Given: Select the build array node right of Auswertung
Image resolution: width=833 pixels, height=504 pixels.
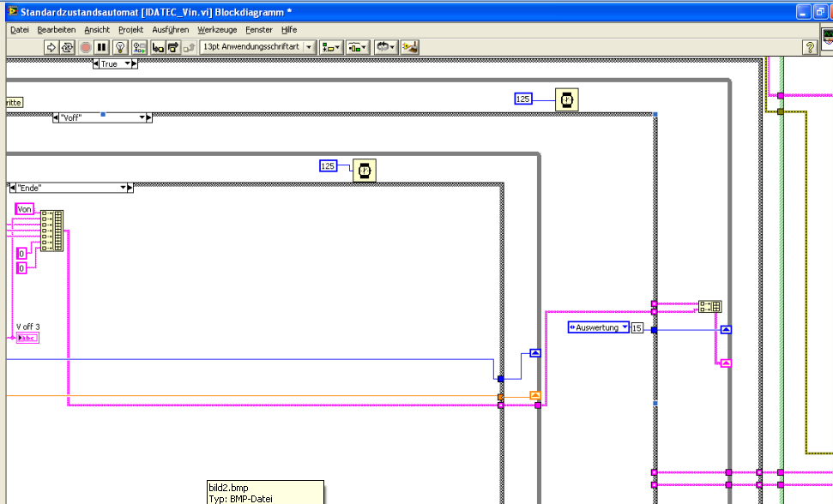Looking at the screenshot, I should click(x=709, y=306).
